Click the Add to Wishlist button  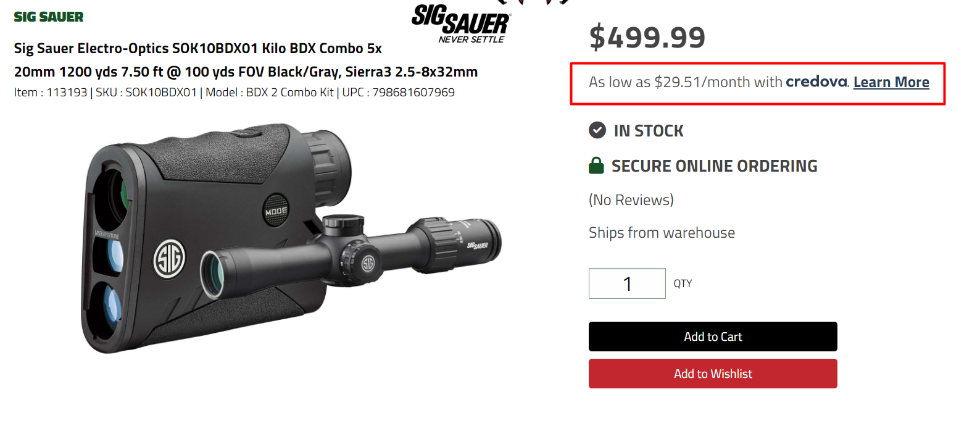coord(713,374)
